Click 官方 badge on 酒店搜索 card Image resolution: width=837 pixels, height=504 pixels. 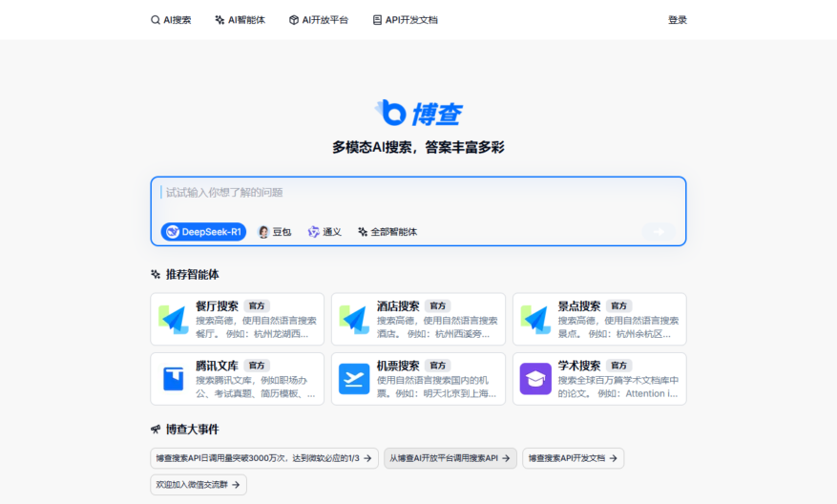pyautogui.click(x=438, y=305)
